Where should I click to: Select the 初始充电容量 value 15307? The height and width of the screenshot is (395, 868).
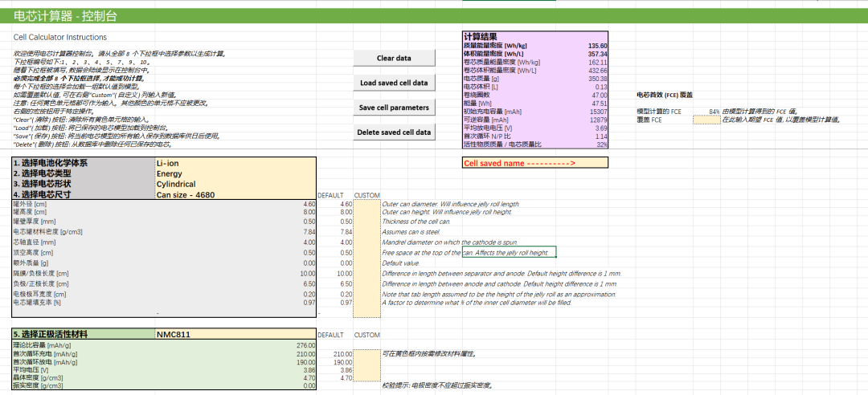point(600,112)
